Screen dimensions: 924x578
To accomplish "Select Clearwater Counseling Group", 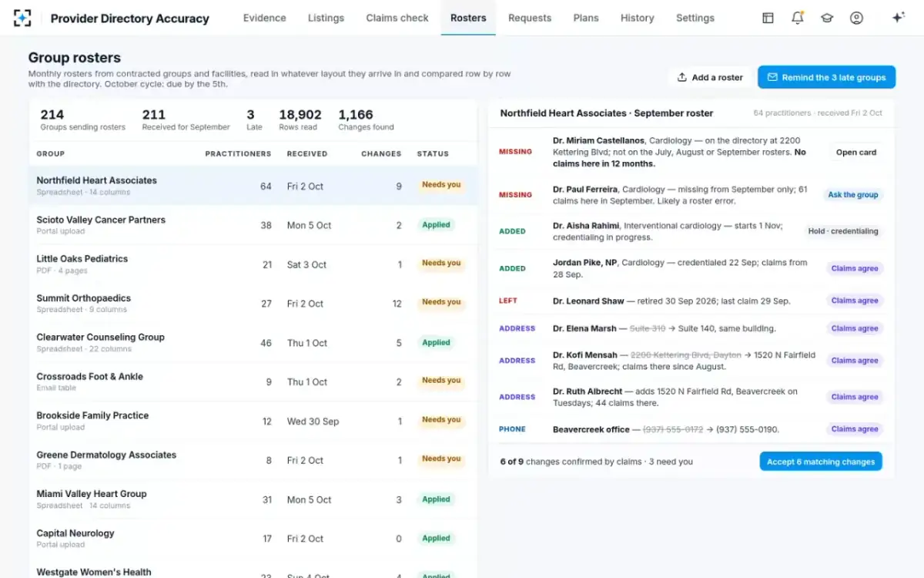I will (253, 343).
